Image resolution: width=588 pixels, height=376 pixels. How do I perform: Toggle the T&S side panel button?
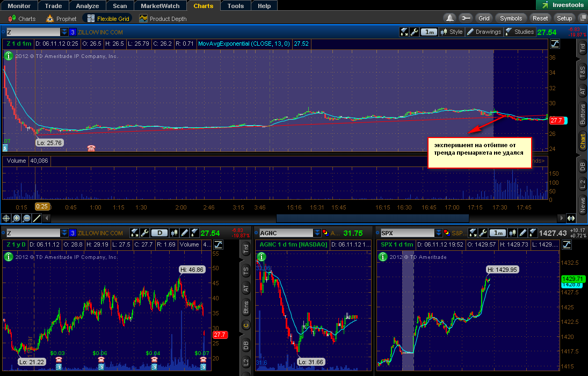pos(582,71)
